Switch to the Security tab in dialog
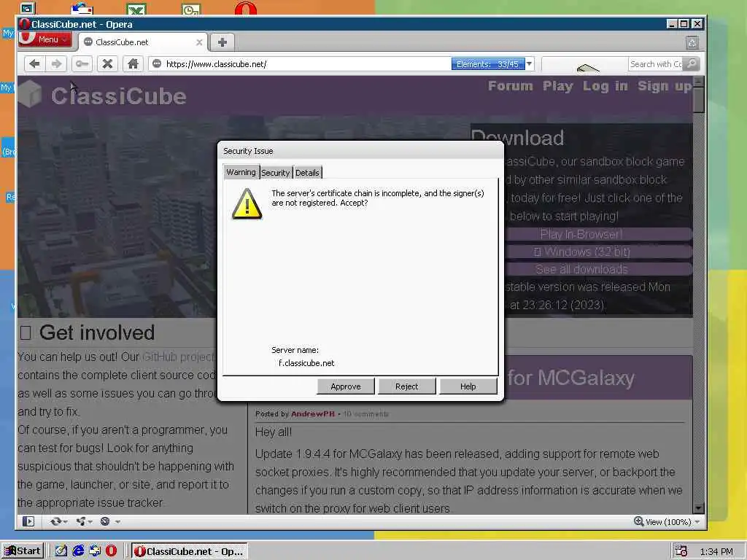 [275, 173]
